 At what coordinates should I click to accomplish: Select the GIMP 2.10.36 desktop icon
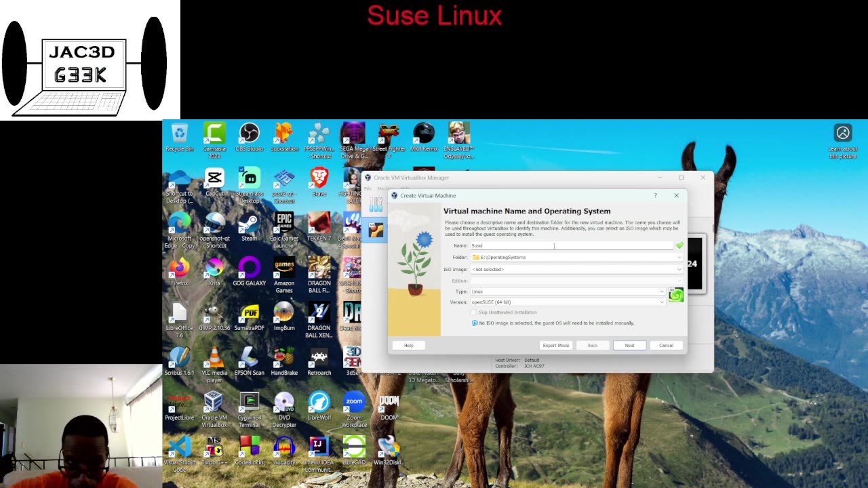(214, 317)
